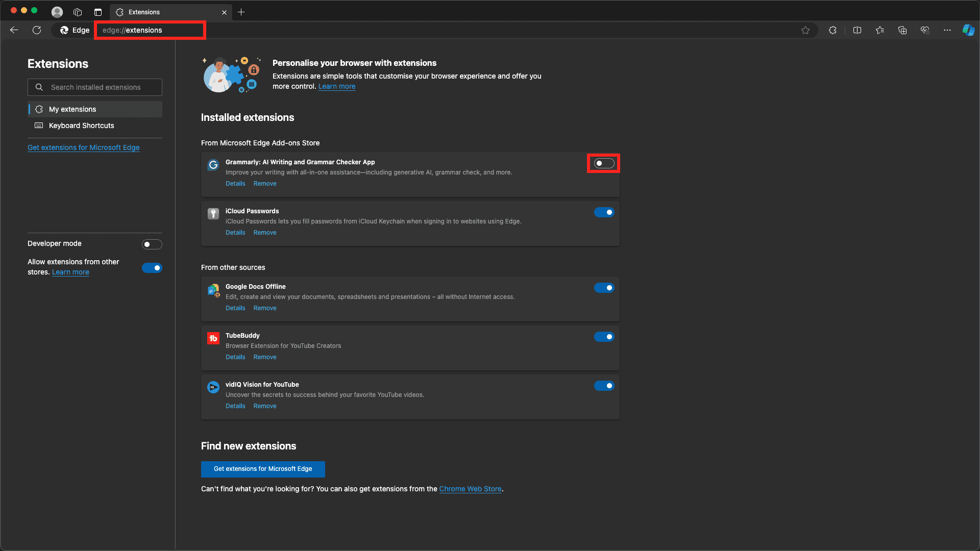980x551 pixels.
Task: Click the Chrome Web Store link
Action: [471, 489]
